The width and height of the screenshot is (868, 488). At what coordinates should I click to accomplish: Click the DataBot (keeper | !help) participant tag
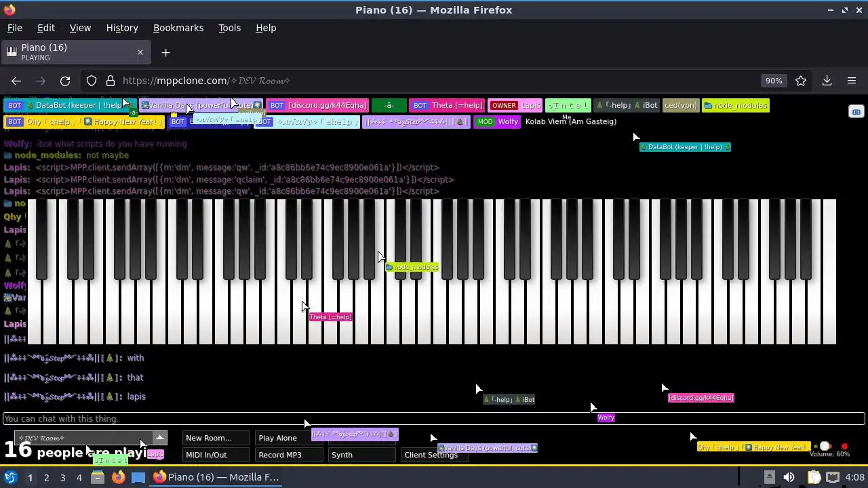pyautogui.click(x=71, y=105)
